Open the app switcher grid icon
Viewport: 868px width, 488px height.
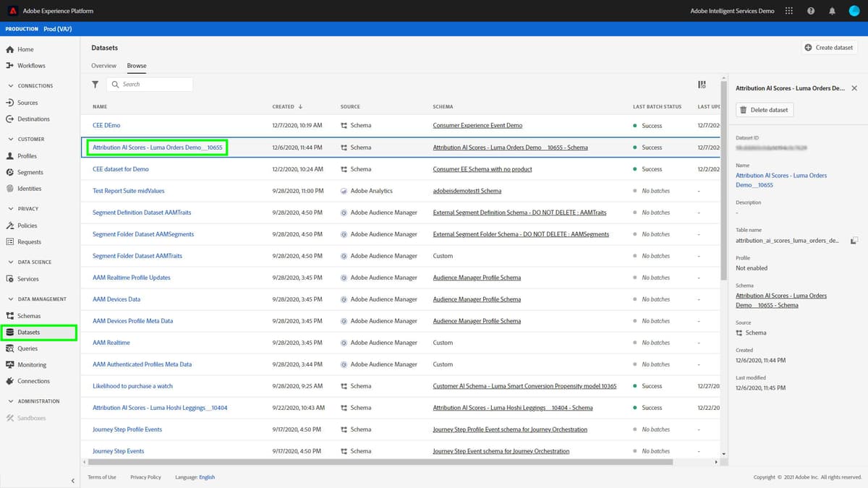click(789, 10)
